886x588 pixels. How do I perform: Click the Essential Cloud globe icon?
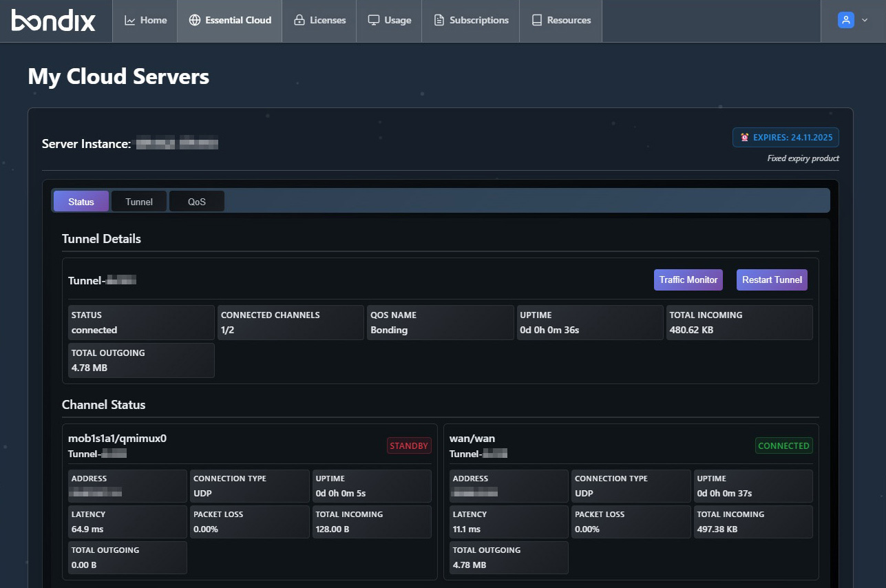(x=194, y=21)
